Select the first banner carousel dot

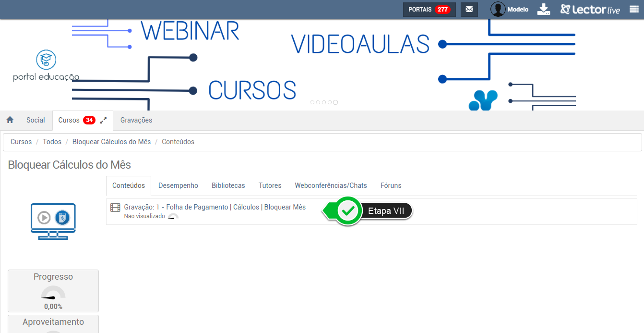[x=312, y=102]
